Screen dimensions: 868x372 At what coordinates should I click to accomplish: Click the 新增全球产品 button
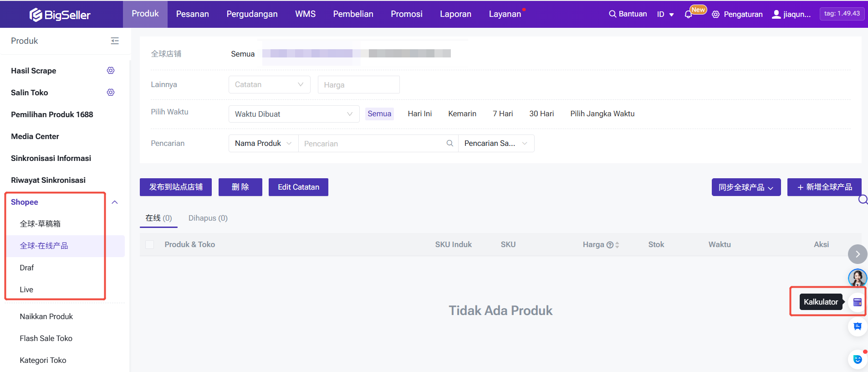[824, 187]
